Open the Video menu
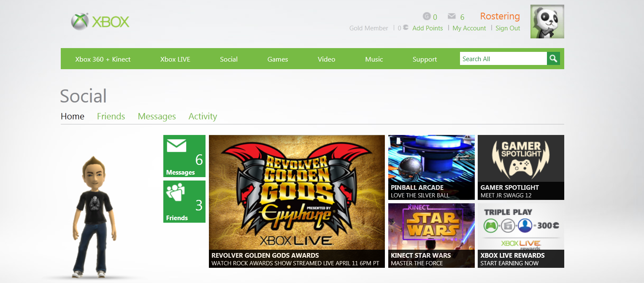Viewport: 644px width, 283px height. (x=326, y=59)
